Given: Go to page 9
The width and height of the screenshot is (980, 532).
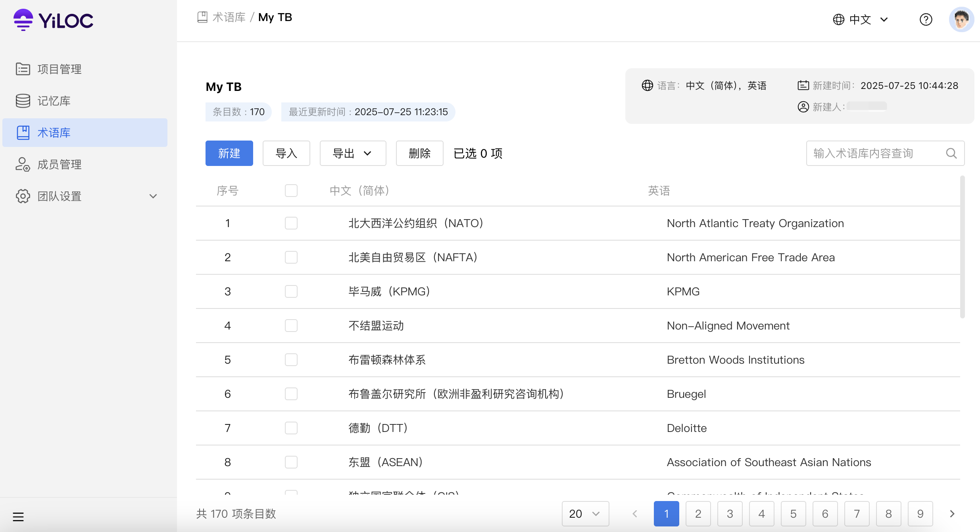Looking at the screenshot, I should coord(920,514).
